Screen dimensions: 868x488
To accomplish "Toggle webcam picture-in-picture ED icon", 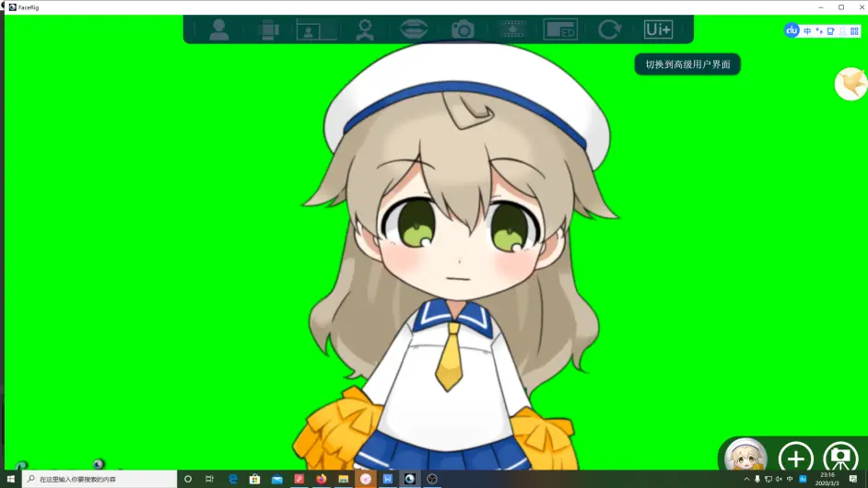I will tap(560, 29).
